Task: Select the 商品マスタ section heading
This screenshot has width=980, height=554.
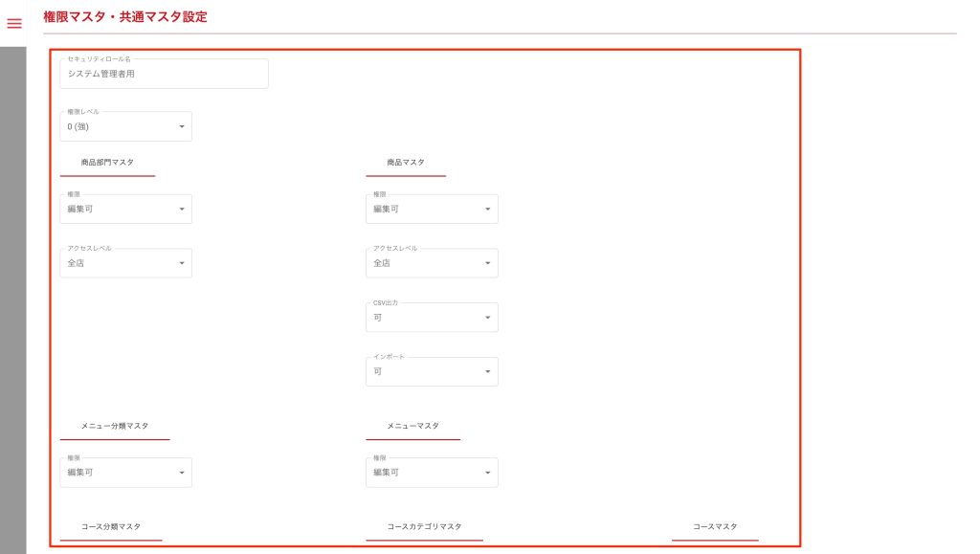Action: coord(406,163)
